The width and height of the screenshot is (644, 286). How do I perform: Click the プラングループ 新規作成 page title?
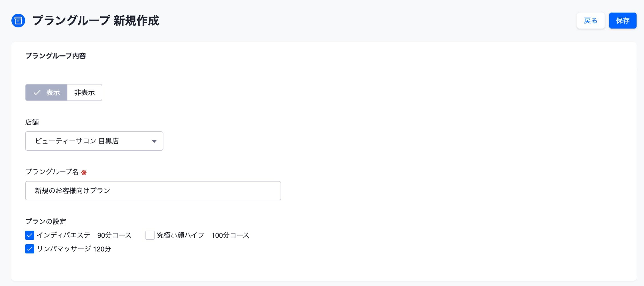click(96, 21)
